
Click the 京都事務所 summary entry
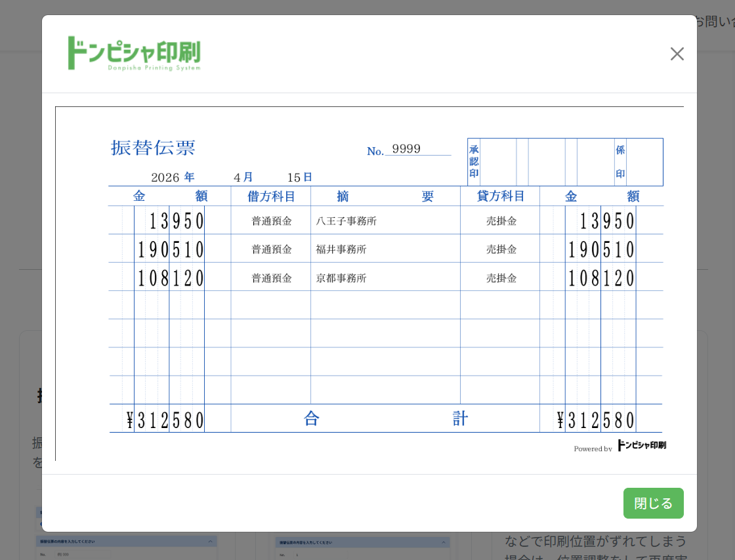[x=341, y=278]
